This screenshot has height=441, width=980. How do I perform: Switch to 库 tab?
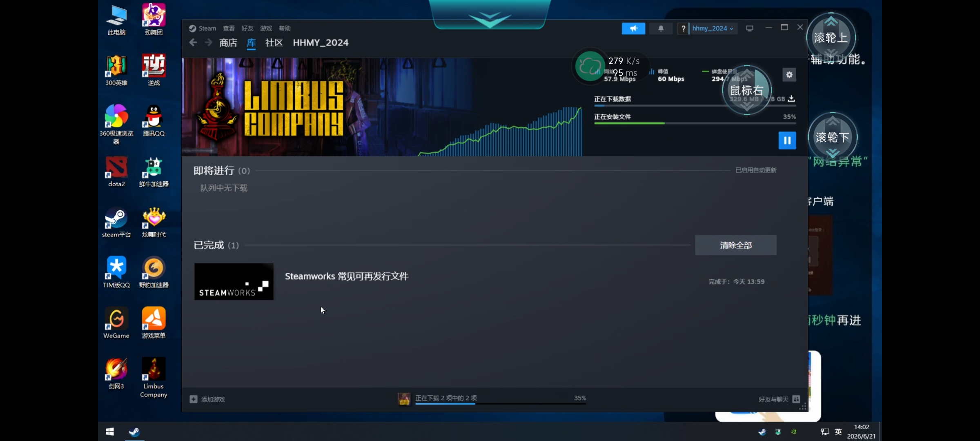[251, 43]
